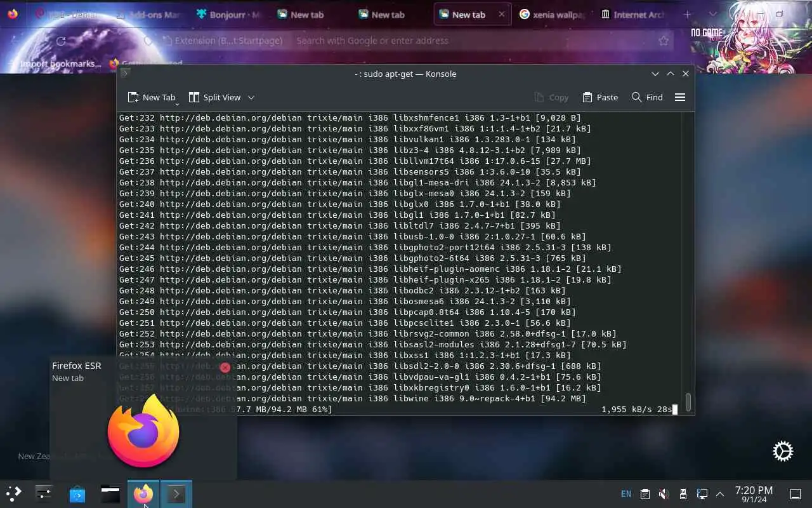Open the network connections tray icon

(x=702, y=494)
